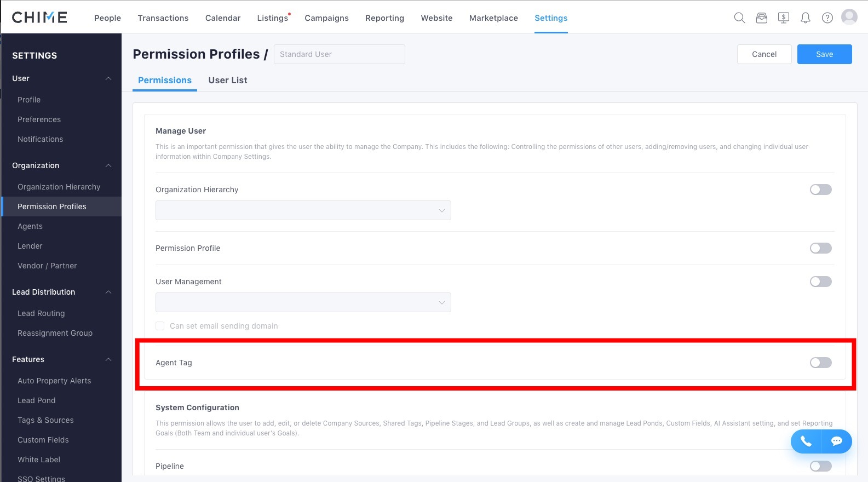Open Reassignment Group in sidebar
The width and height of the screenshot is (868, 482).
(55, 333)
